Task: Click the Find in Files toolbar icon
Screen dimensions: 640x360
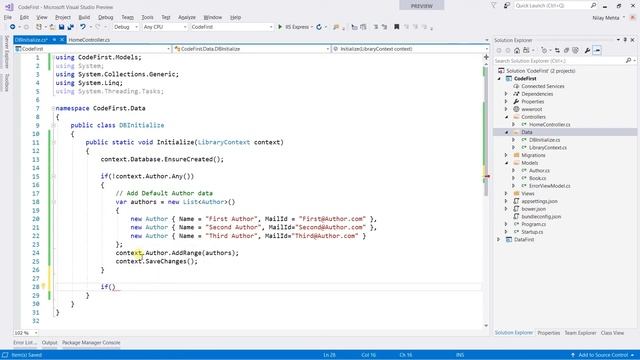Action: coord(336,27)
